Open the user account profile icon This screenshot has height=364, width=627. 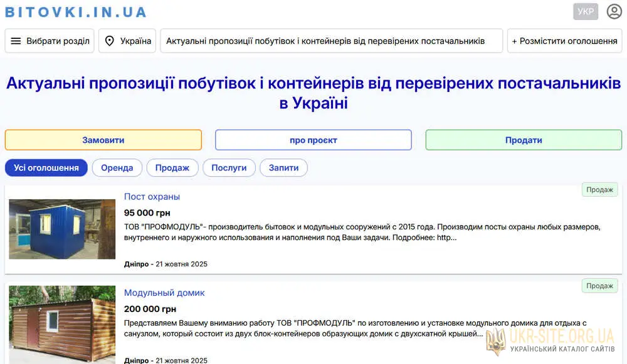(614, 12)
